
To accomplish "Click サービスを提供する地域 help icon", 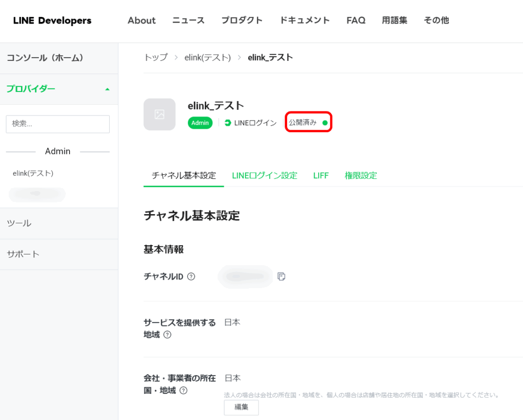I will pos(168,335).
